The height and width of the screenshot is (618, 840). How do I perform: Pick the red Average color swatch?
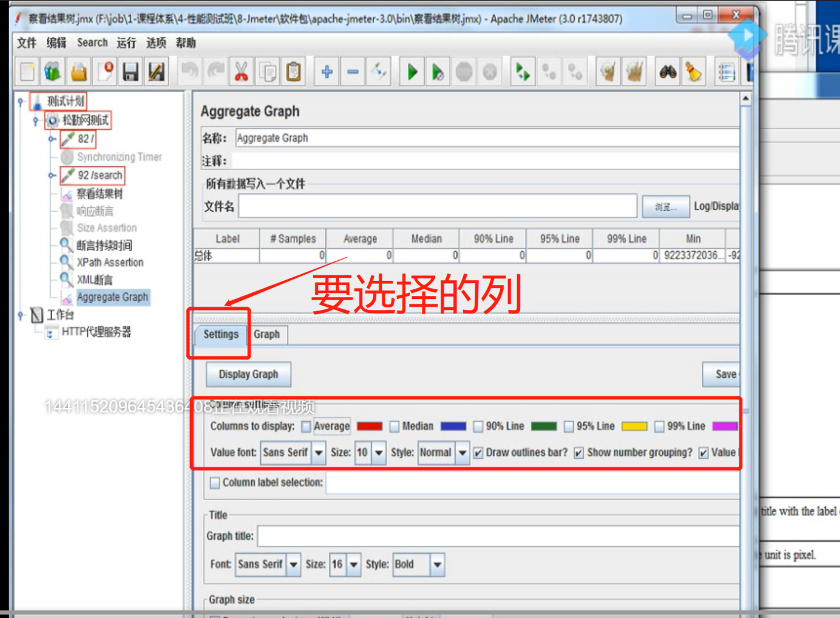(x=370, y=426)
